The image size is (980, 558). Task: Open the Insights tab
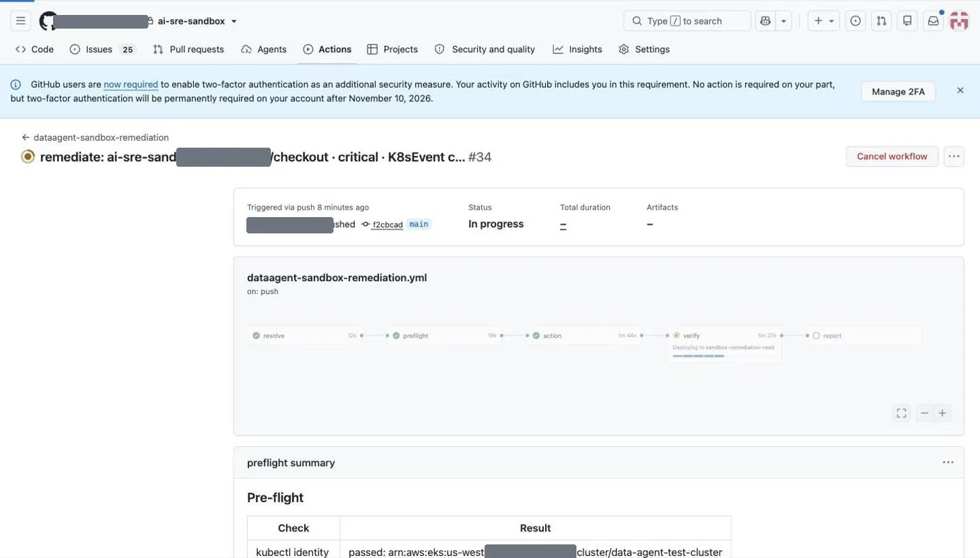[x=578, y=49]
